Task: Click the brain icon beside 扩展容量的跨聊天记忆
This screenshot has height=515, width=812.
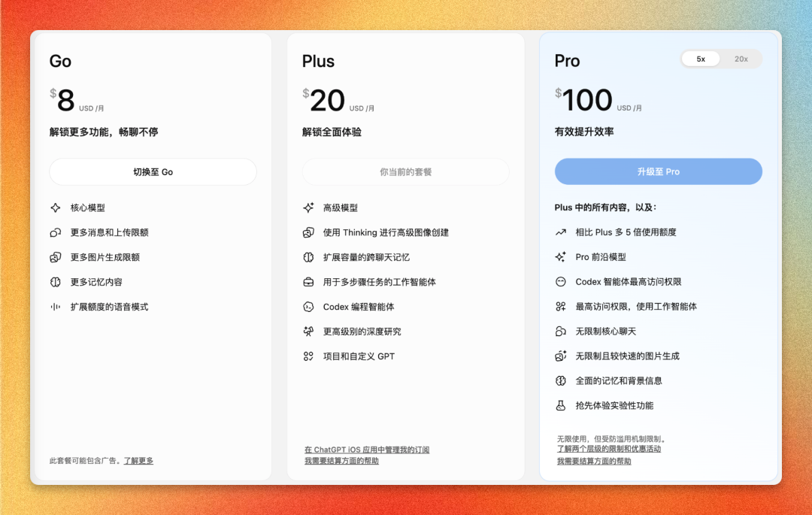Action: pos(308,257)
